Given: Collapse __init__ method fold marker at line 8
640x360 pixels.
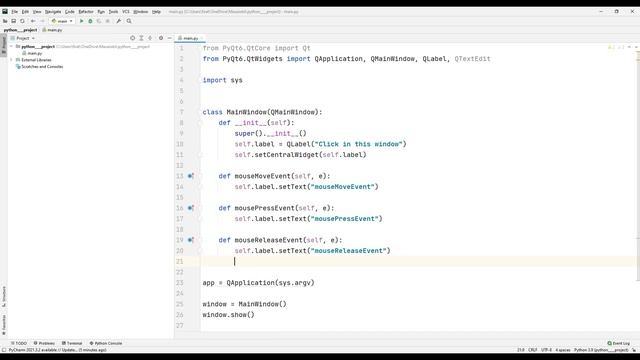Looking at the screenshot, I should (x=200, y=122).
